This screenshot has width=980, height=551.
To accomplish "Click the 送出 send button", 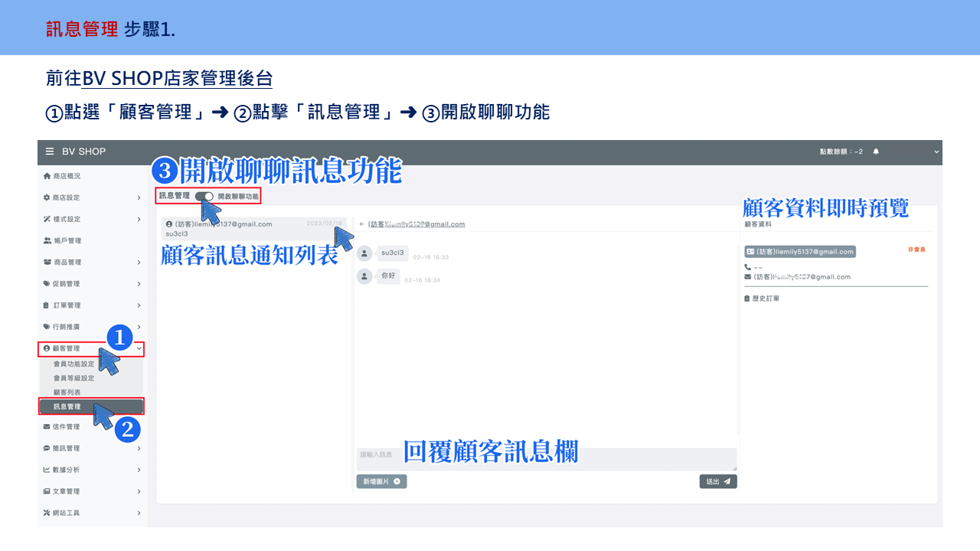I will 718,481.
